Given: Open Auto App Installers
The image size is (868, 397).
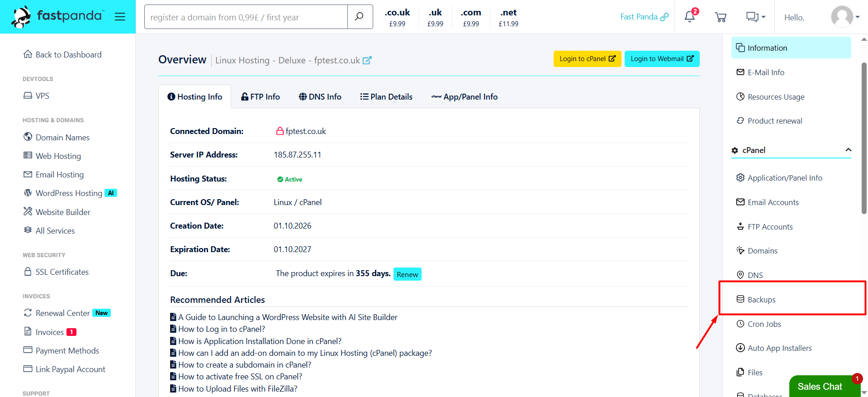Looking at the screenshot, I should 774,348.
